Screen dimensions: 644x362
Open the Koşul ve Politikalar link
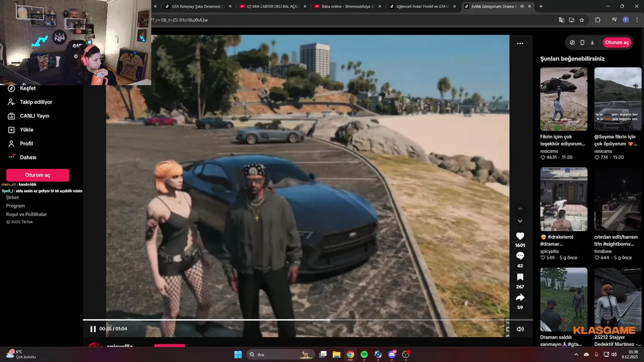click(x=26, y=214)
